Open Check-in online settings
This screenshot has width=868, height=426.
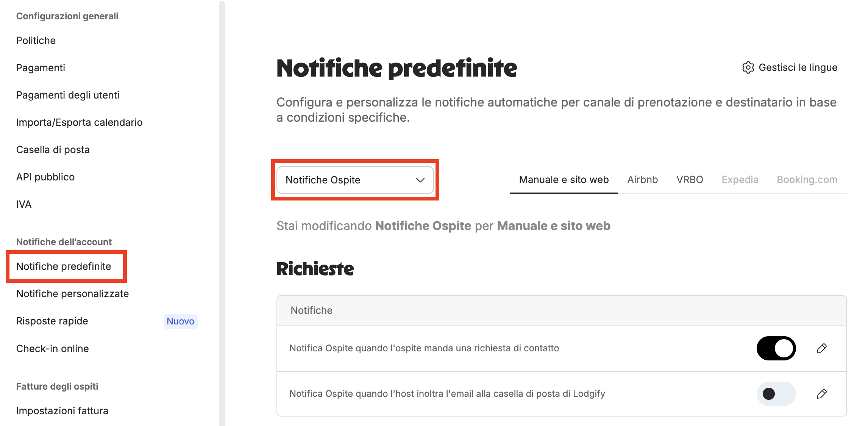pyautogui.click(x=52, y=349)
